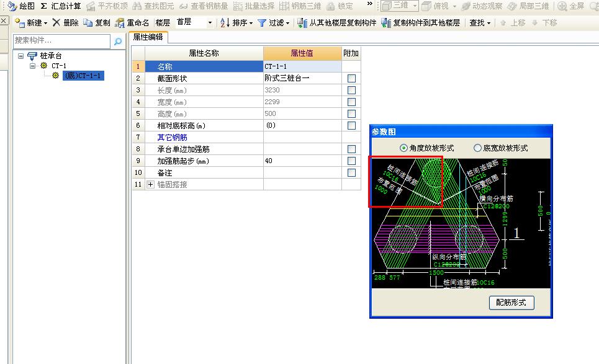Click 复制构件到其他楼层
Viewport: 599px width, 364px height.
pos(421,23)
